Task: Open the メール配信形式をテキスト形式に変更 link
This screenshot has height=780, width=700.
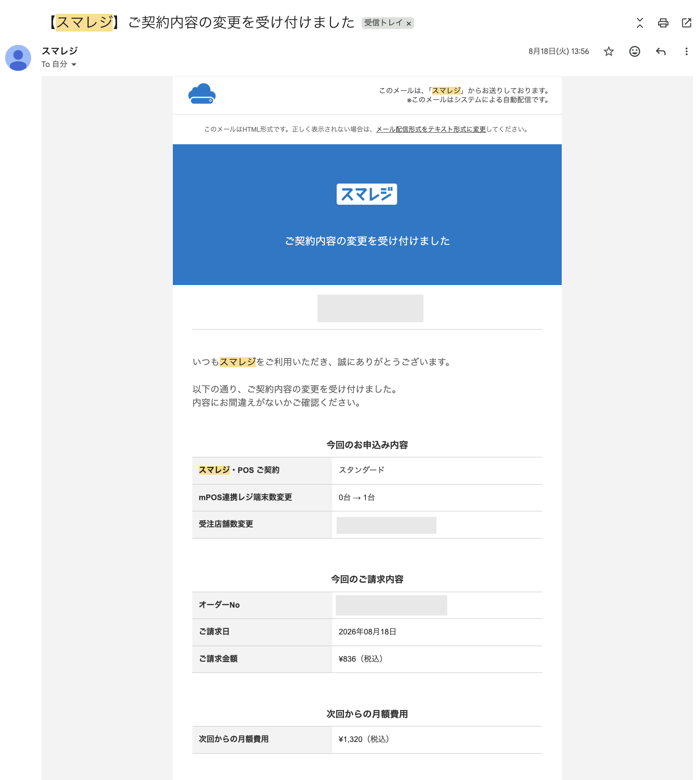Action: [x=431, y=129]
